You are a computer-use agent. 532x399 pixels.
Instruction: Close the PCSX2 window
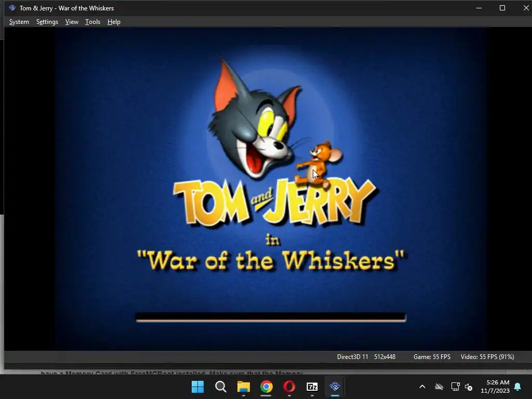click(x=526, y=8)
